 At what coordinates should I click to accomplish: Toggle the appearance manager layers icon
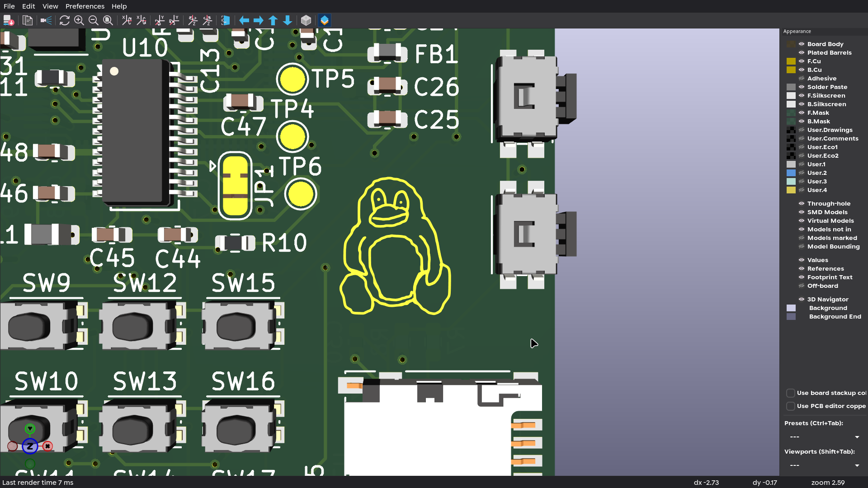(325, 20)
